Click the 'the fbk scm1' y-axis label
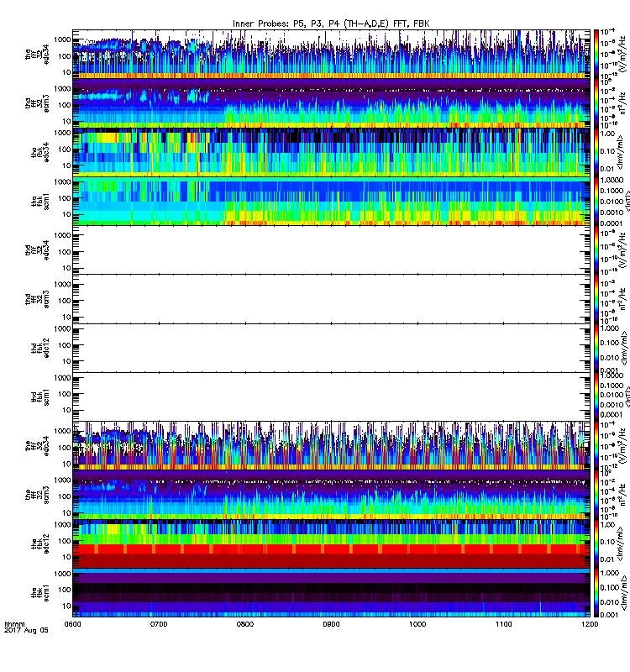This screenshot has width=630, height=672. (40, 592)
